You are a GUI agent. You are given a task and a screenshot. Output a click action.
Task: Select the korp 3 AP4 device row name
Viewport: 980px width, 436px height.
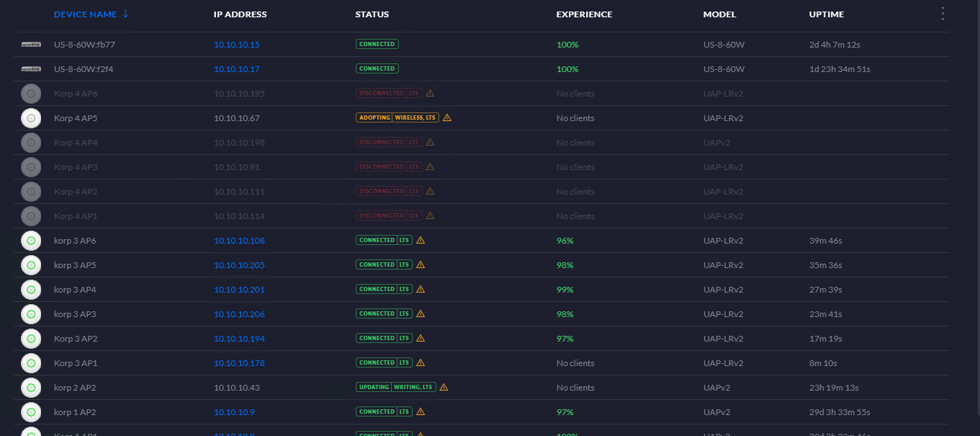click(x=75, y=290)
